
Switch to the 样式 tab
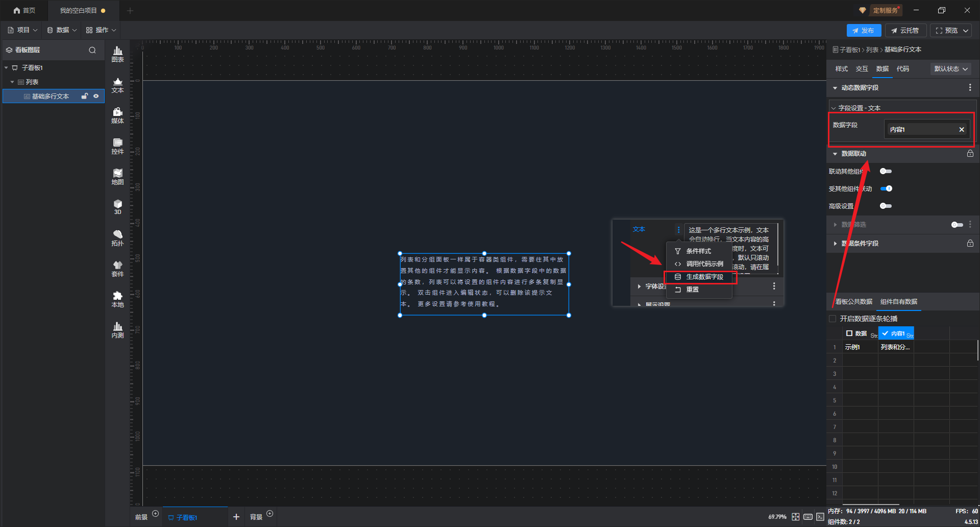point(841,69)
